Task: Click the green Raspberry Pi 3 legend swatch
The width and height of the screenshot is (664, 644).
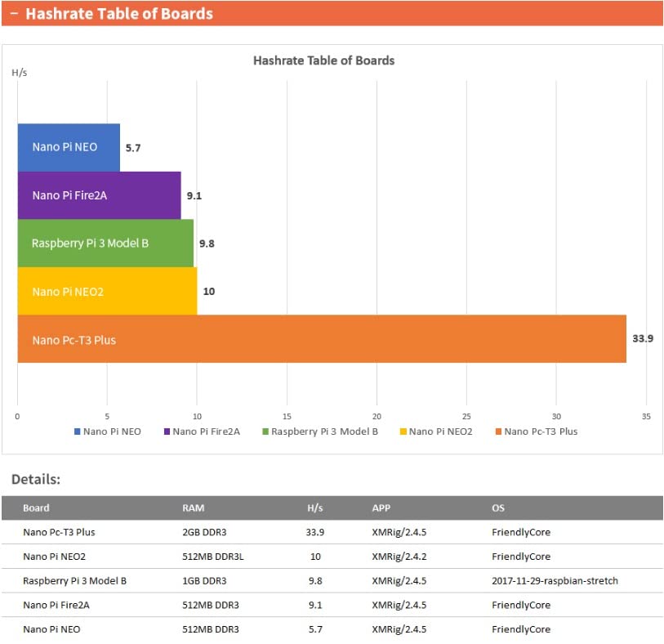Action: [265, 432]
